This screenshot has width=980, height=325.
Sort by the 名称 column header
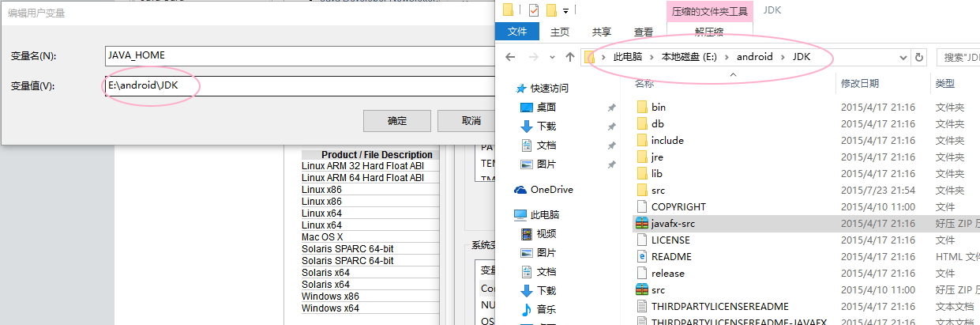644,83
